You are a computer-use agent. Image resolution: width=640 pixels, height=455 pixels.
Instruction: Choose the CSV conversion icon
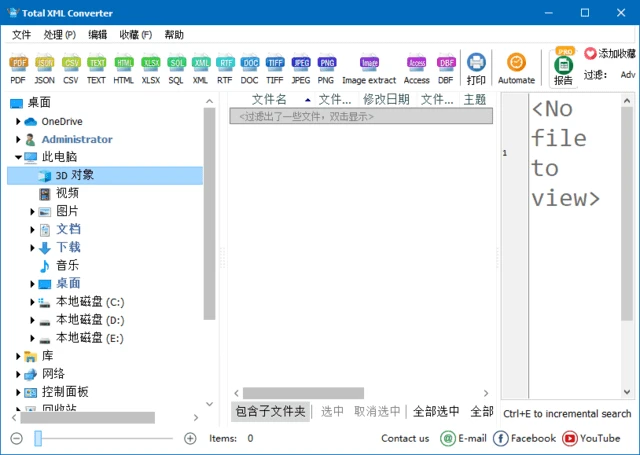point(71,68)
